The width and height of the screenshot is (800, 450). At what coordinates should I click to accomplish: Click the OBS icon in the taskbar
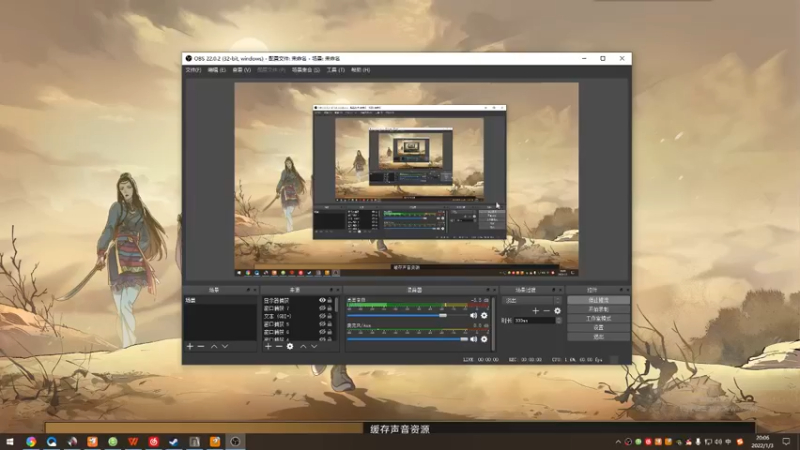[x=235, y=441]
